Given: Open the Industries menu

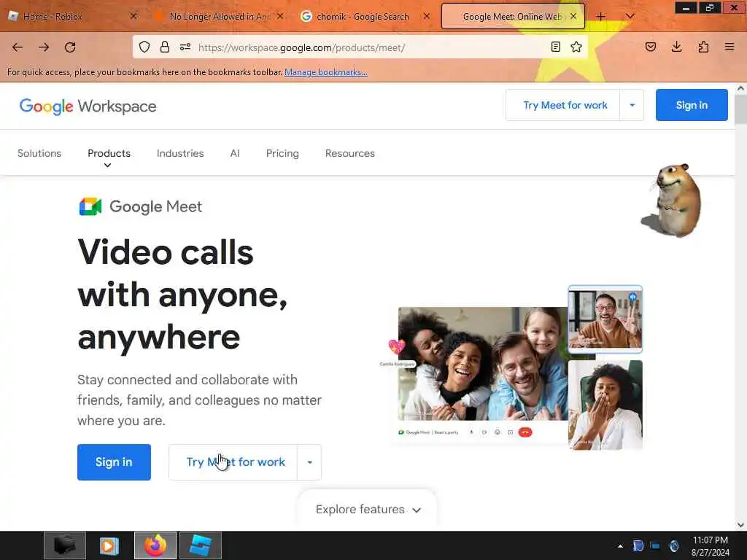Looking at the screenshot, I should tap(180, 153).
